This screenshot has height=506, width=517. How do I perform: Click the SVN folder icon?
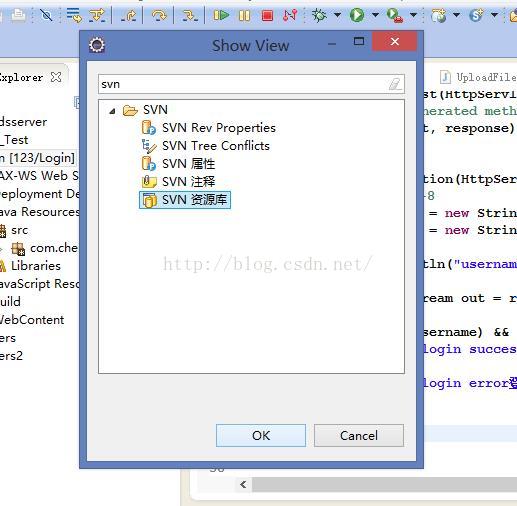pos(130,110)
